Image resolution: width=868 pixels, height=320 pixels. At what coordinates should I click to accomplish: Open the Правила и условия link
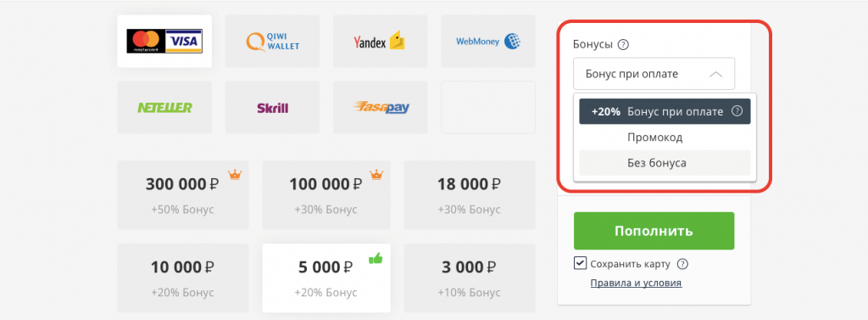636,283
